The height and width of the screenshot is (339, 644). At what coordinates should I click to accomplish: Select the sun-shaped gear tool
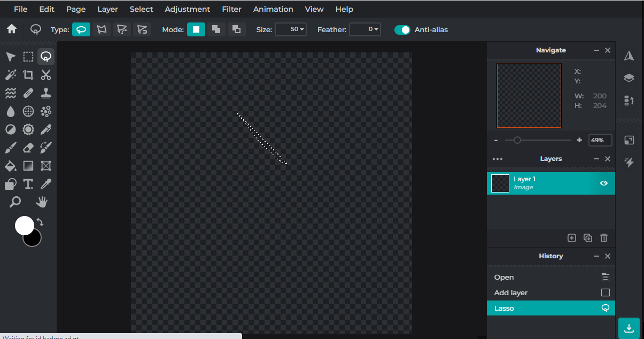coord(28,130)
